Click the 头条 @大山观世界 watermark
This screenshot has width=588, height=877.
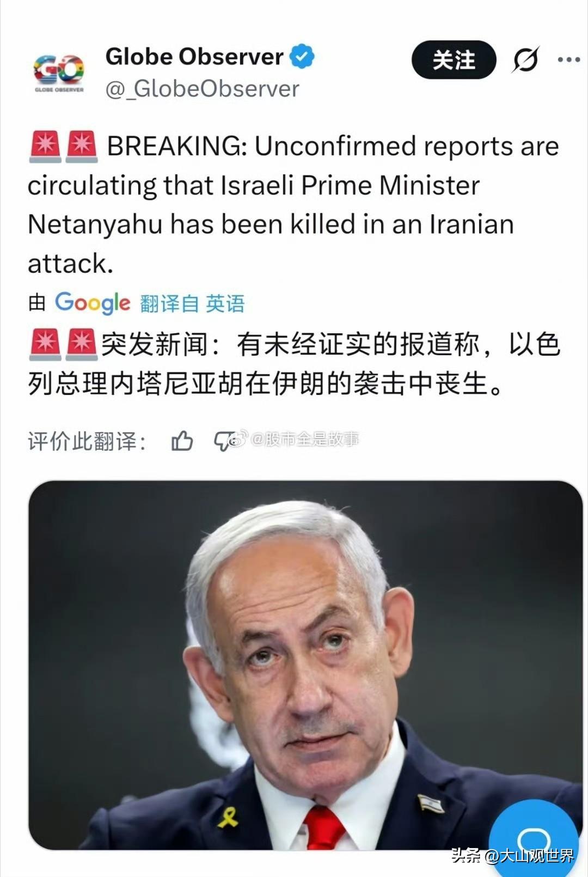pos(512,856)
